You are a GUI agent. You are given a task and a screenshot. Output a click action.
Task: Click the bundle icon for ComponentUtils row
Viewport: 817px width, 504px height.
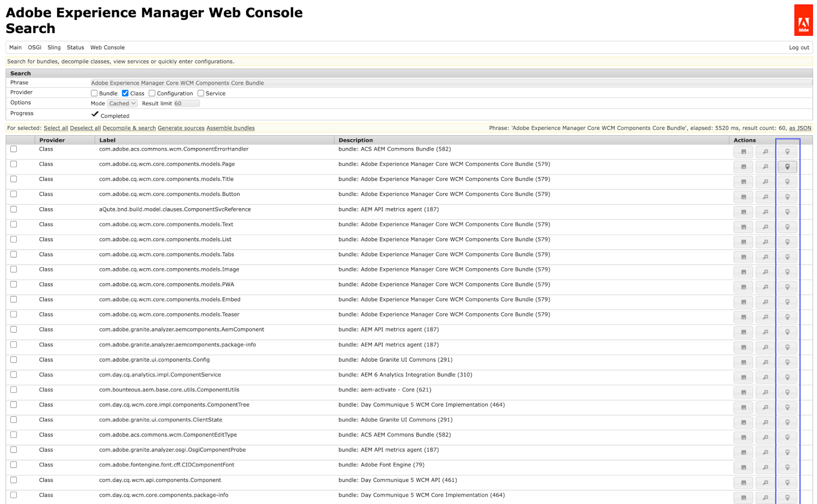coord(743,392)
